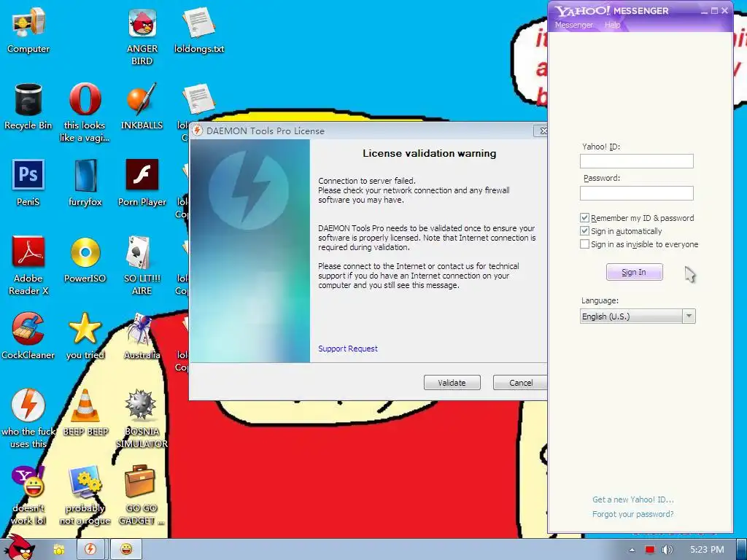Toggle Remember my ID & password checkbox
747x560 pixels.
[584, 217]
